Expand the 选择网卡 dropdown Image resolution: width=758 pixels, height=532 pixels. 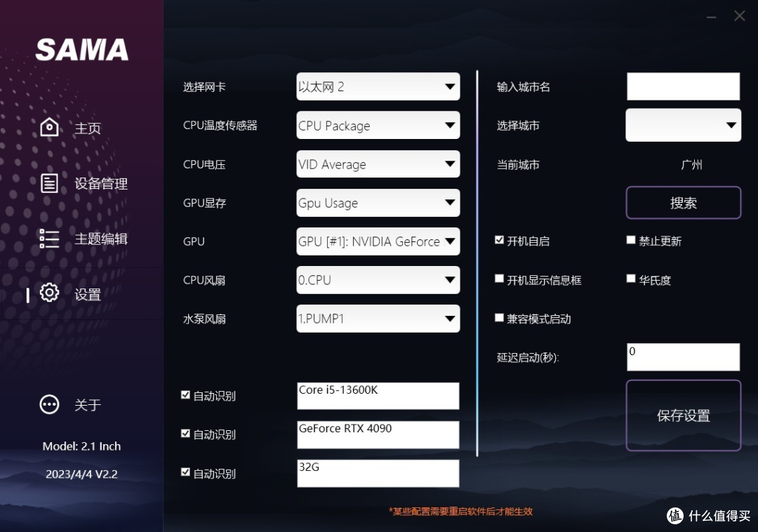[378, 87]
